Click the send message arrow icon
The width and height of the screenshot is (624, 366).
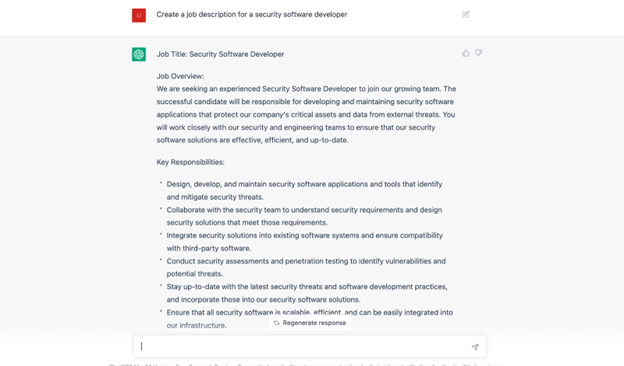(x=475, y=347)
